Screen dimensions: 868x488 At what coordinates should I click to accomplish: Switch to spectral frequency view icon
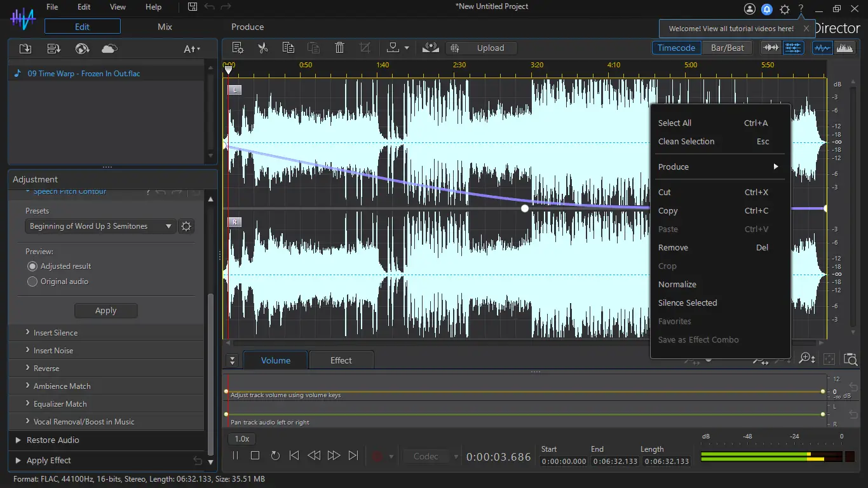[x=844, y=48]
